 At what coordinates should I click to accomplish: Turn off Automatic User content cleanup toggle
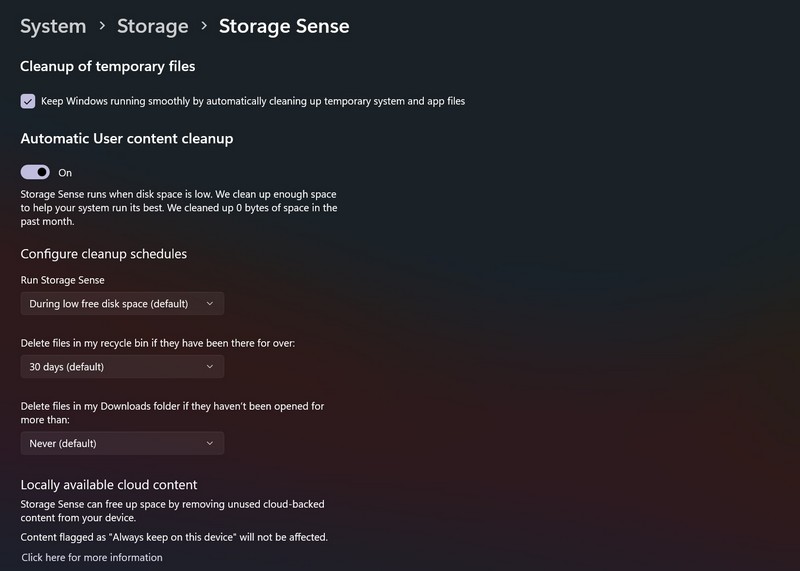[35, 173]
